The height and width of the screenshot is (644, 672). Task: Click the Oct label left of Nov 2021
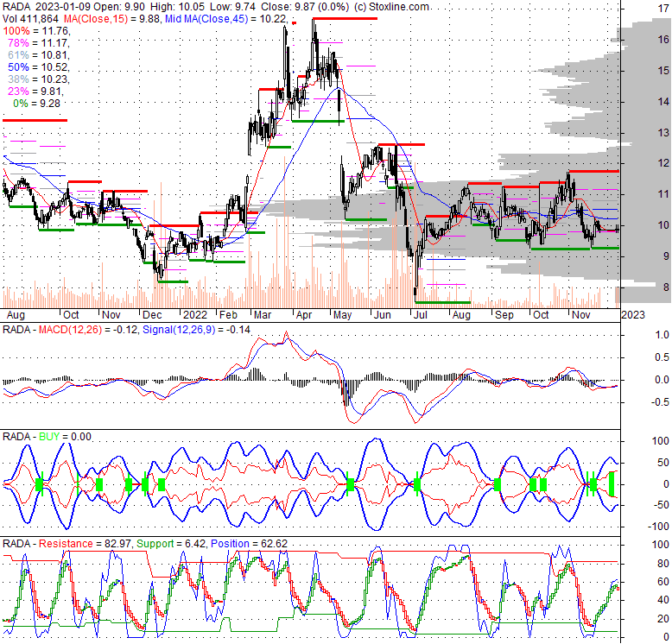pyautogui.click(x=71, y=315)
